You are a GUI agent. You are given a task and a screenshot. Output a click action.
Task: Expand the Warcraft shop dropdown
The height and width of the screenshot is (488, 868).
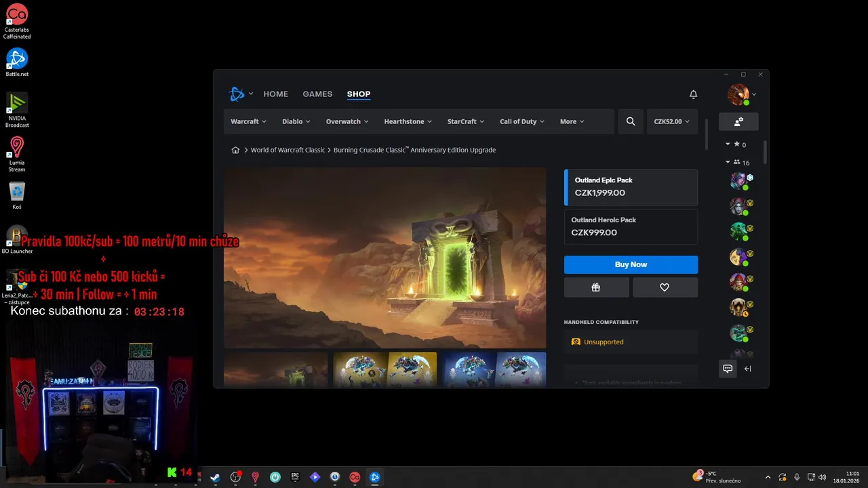248,121
